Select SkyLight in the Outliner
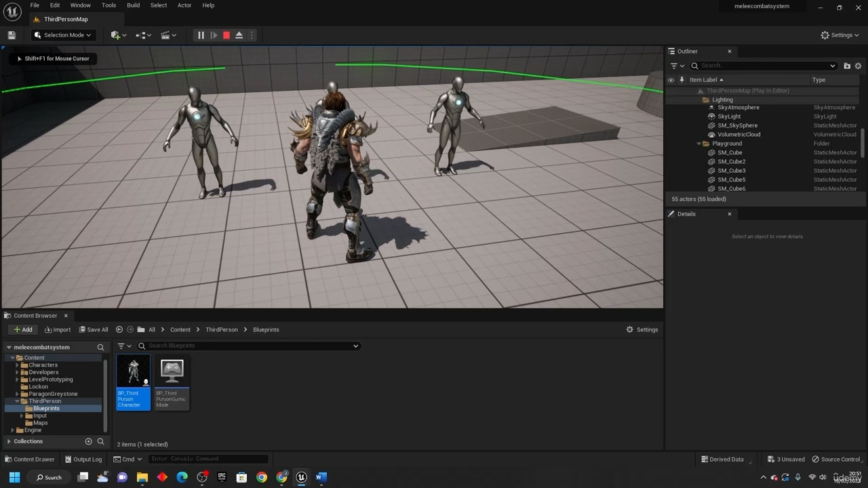Viewport: 868px width, 488px height. (729, 117)
